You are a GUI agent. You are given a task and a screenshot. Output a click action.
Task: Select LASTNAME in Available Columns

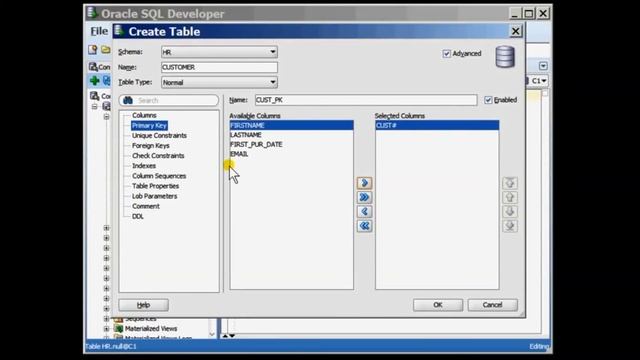click(x=291, y=135)
